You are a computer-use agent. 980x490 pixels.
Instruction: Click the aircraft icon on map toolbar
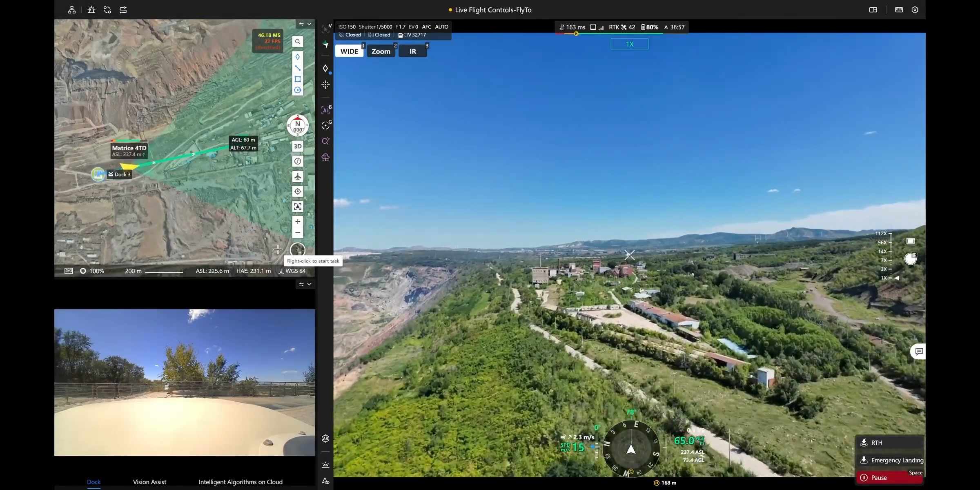298,176
